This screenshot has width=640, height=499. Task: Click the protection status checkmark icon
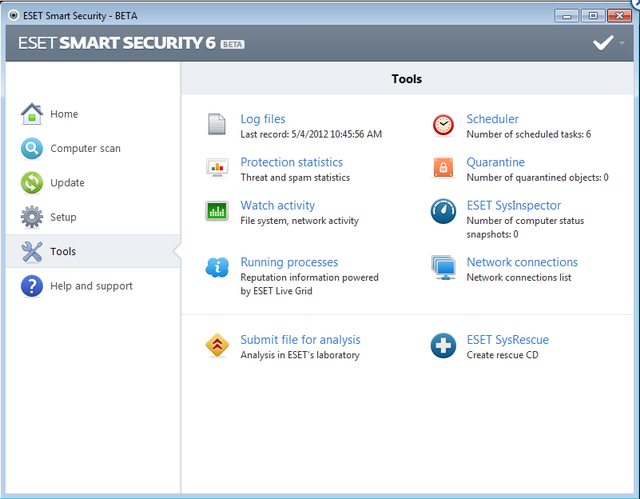pos(603,42)
